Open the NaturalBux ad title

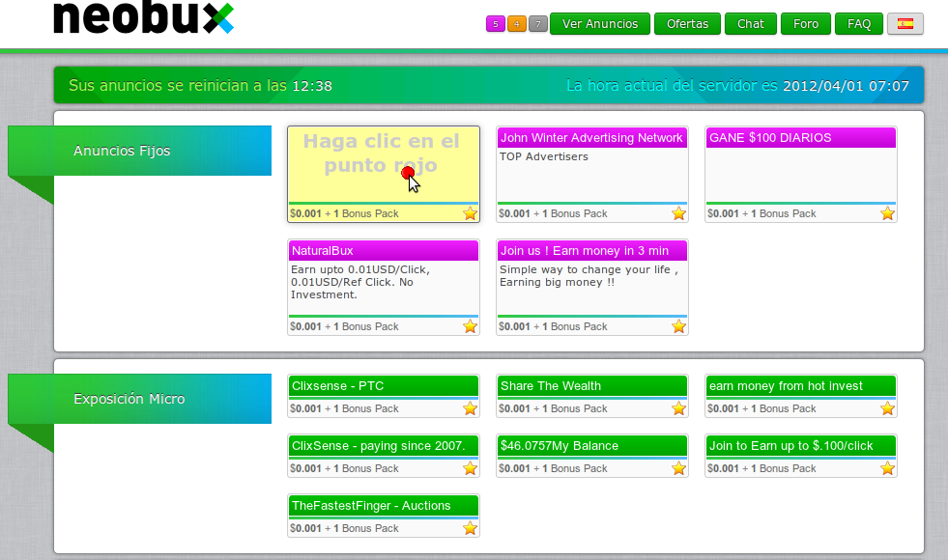tap(384, 251)
